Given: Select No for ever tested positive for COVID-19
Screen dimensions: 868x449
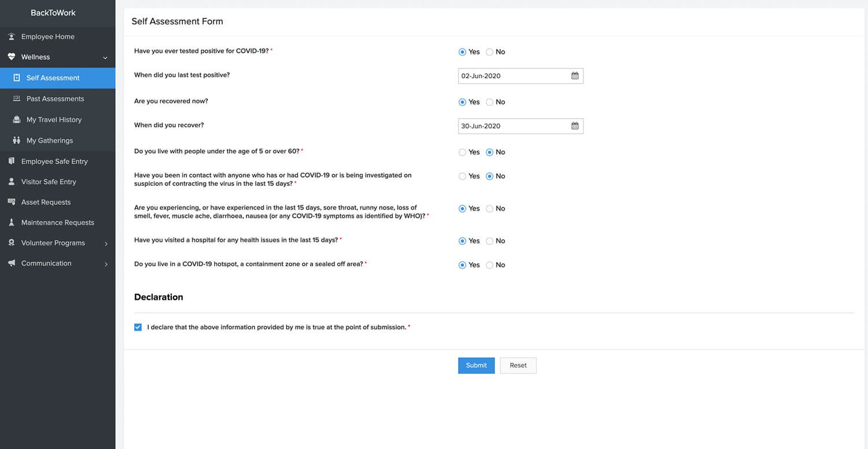Looking at the screenshot, I should pyautogui.click(x=490, y=52).
